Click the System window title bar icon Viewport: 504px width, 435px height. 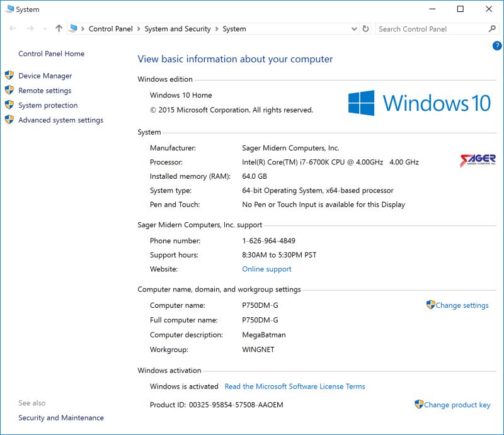click(10, 9)
